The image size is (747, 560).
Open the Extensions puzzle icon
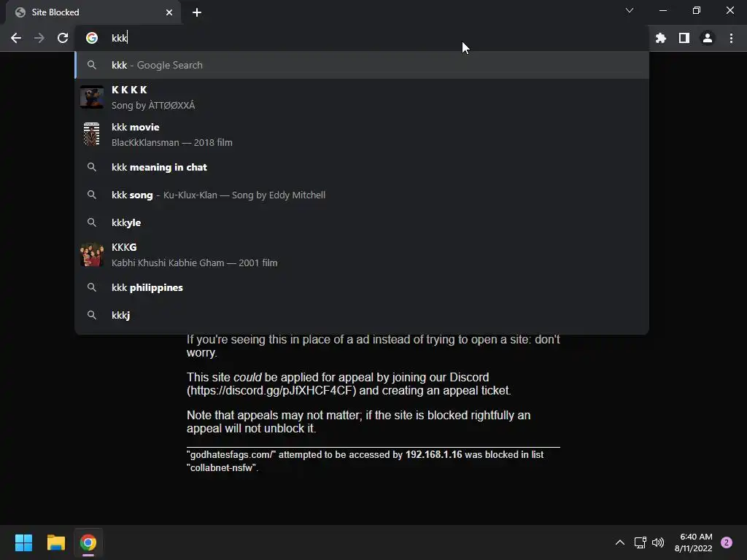point(661,38)
